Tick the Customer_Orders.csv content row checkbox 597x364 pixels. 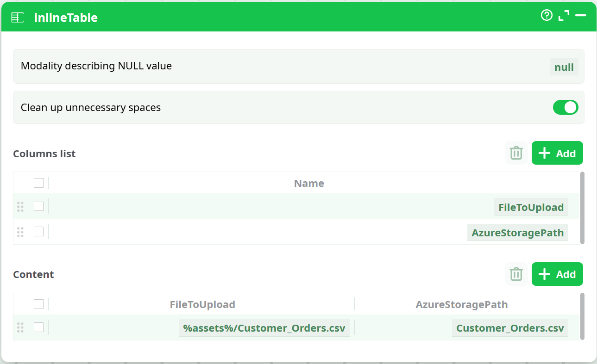pyautogui.click(x=38, y=327)
